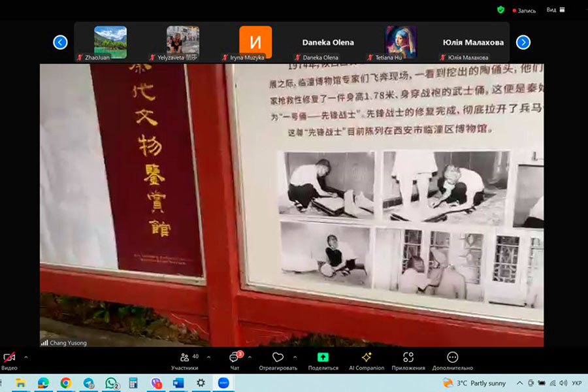
Task: Select ZhaoJuan's participant thumbnail
Action: [x=110, y=42]
